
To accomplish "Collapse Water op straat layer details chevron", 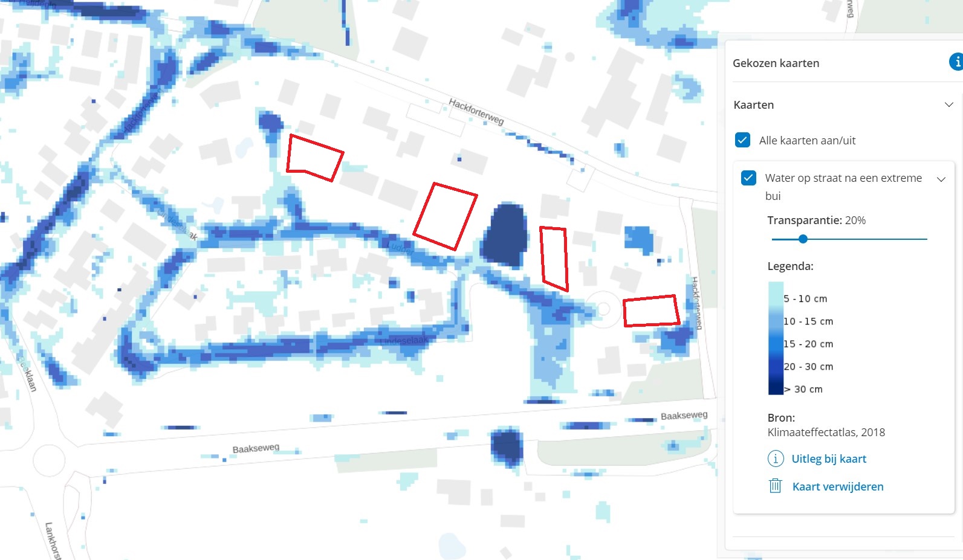I will (x=941, y=179).
